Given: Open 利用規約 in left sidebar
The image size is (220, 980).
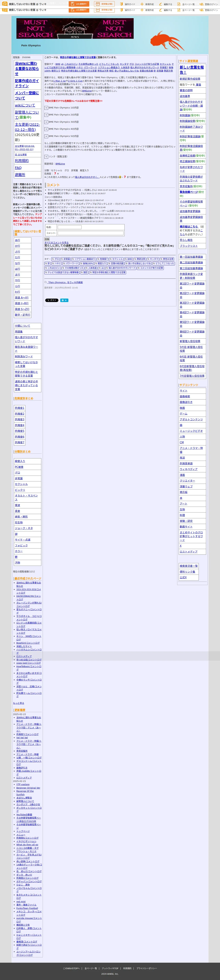Looking at the screenshot, I should point(22,161).
